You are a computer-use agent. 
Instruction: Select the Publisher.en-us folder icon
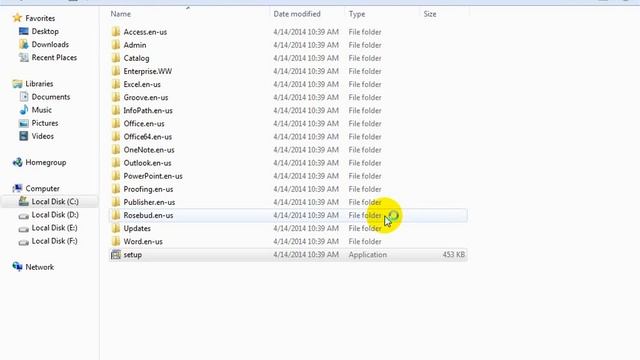[116, 202]
